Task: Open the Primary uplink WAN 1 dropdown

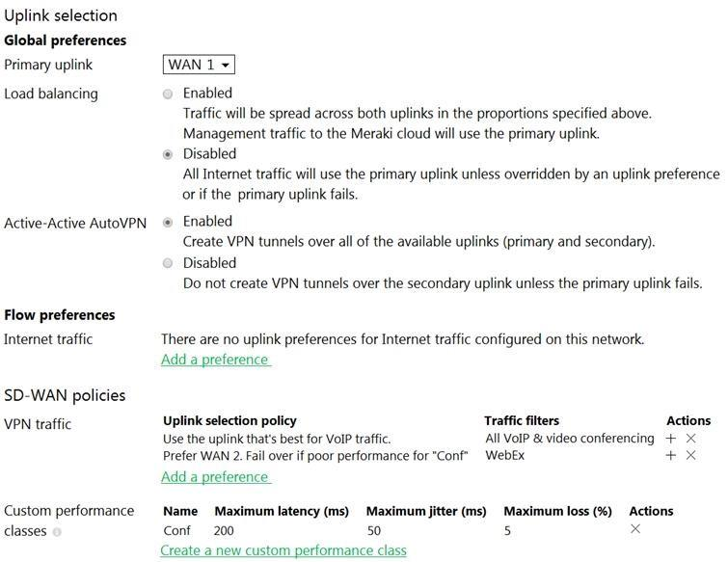Action: (200, 65)
